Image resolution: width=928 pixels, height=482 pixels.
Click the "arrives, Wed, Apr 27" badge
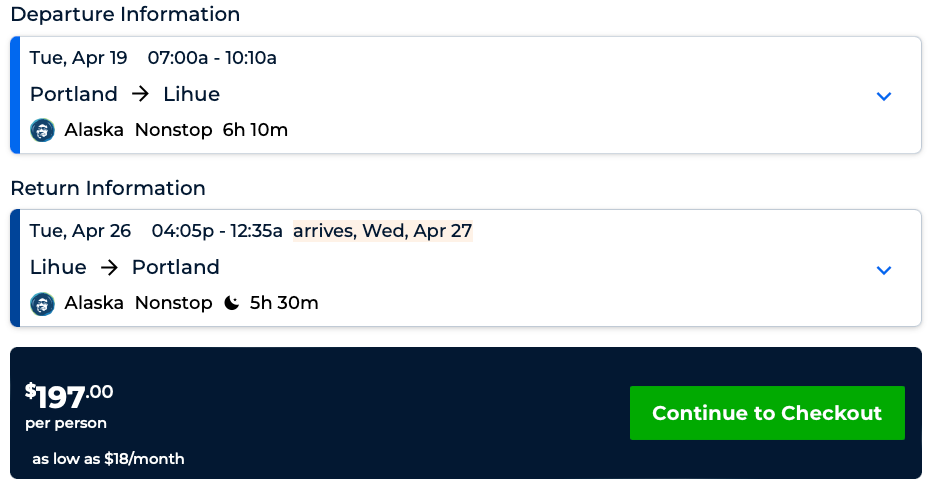[382, 231]
